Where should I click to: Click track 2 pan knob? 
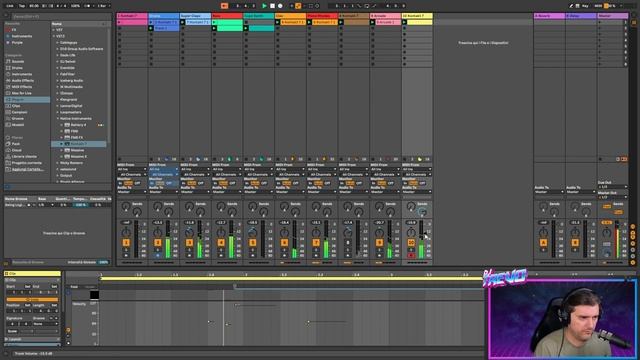coord(158,233)
